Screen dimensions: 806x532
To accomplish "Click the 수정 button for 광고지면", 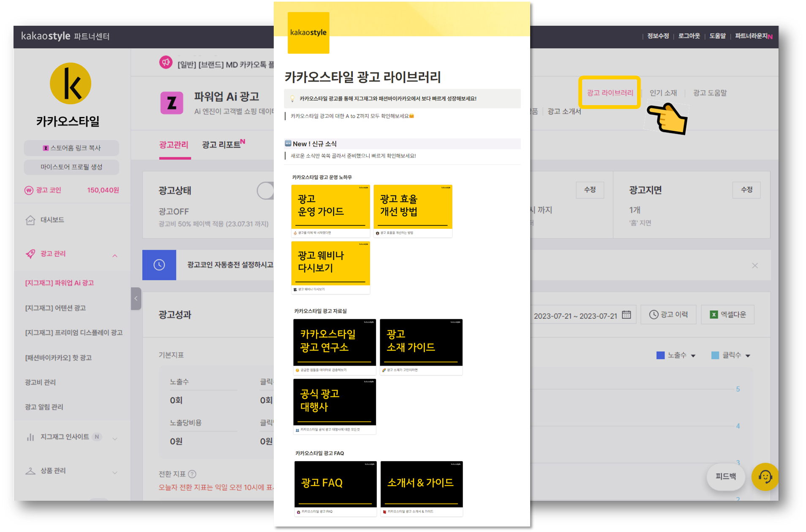I will point(746,190).
